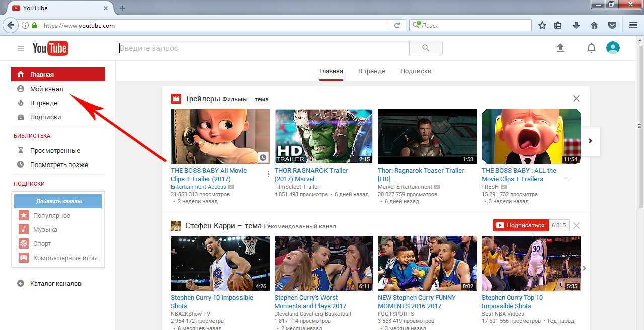Open the user account avatar
644x330 pixels.
coord(613,48)
